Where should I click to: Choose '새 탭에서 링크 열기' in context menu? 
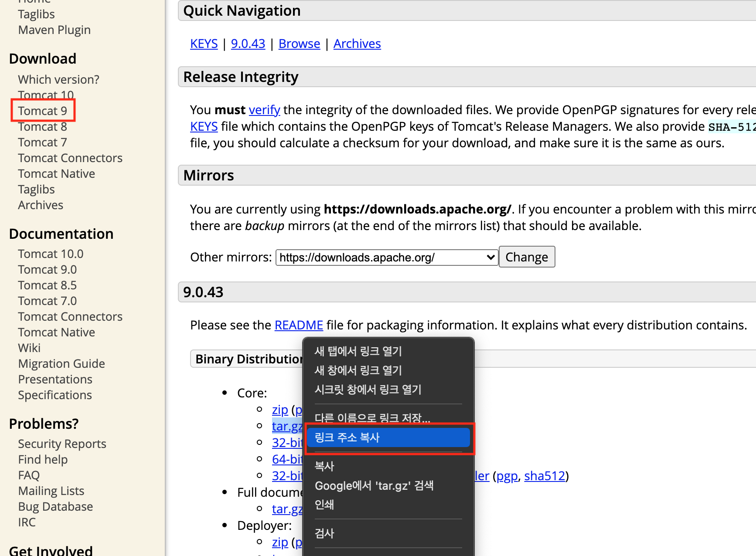[x=388, y=351]
